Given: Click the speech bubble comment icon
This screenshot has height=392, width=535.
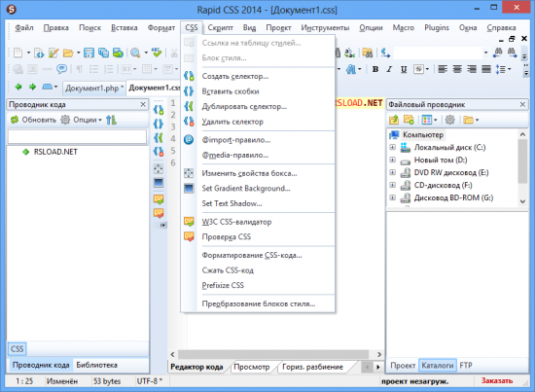Looking at the screenshot, I should [x=61, y=69].
